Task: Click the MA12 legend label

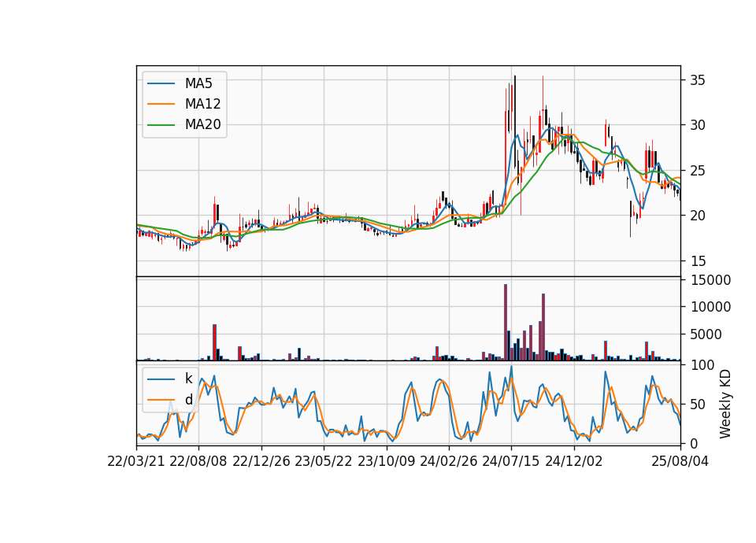Action: pyautogui.click(x=202, y=104)
